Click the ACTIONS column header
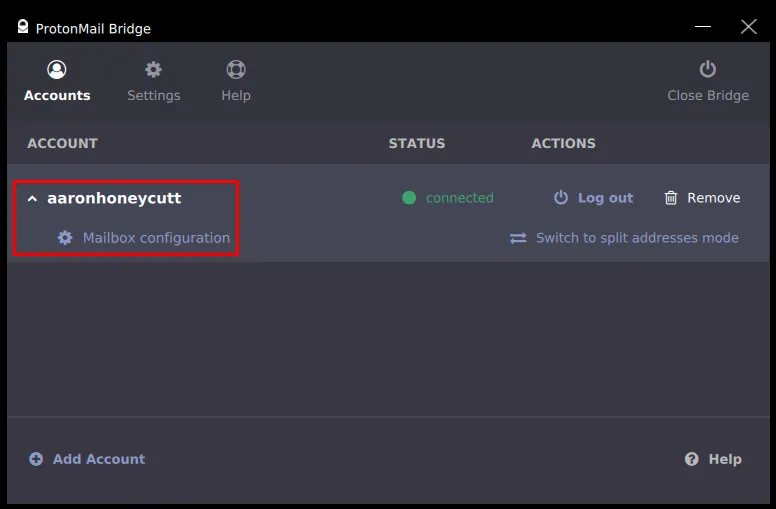Image resolution: width=776 pixels, height=509 pixels. (x=563, y=143)
